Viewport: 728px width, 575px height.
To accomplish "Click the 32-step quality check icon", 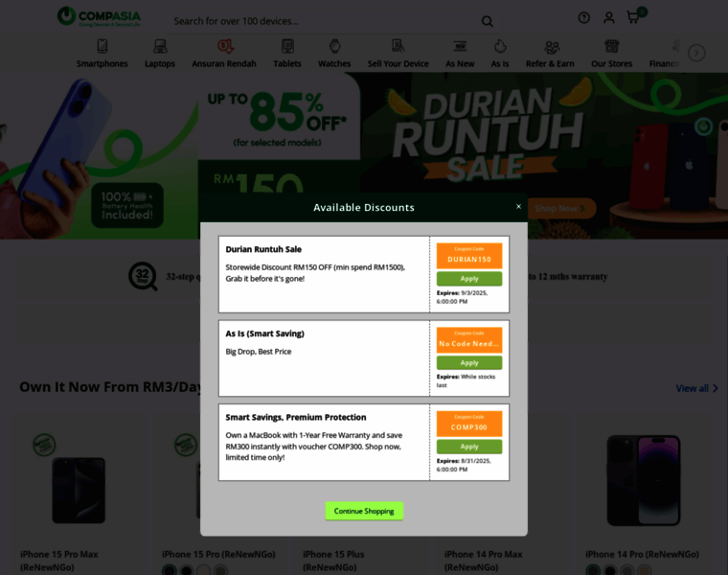I will 142,276.
